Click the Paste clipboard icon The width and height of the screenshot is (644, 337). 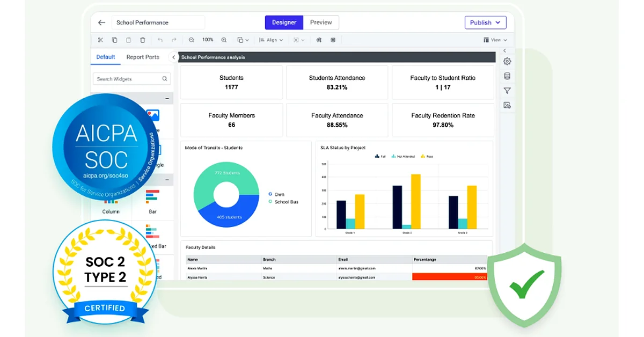(128, 40)
